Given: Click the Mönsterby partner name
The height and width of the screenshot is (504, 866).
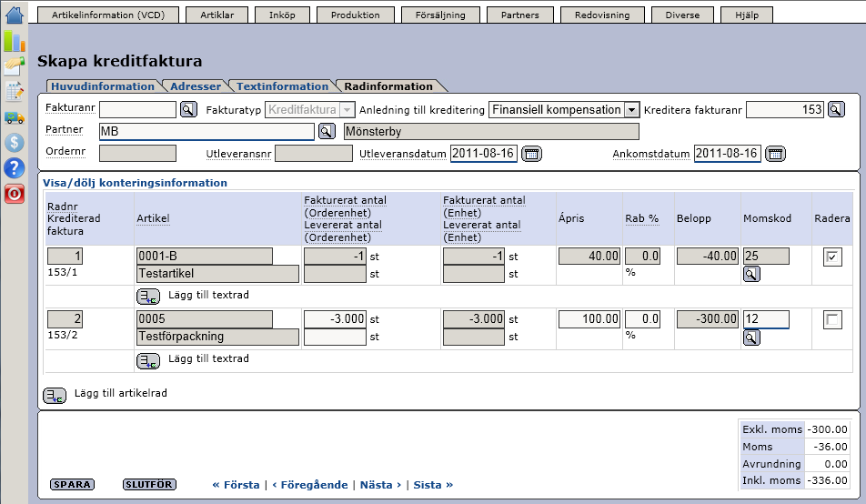Looking at the screenshot, I should coord(491,132).
